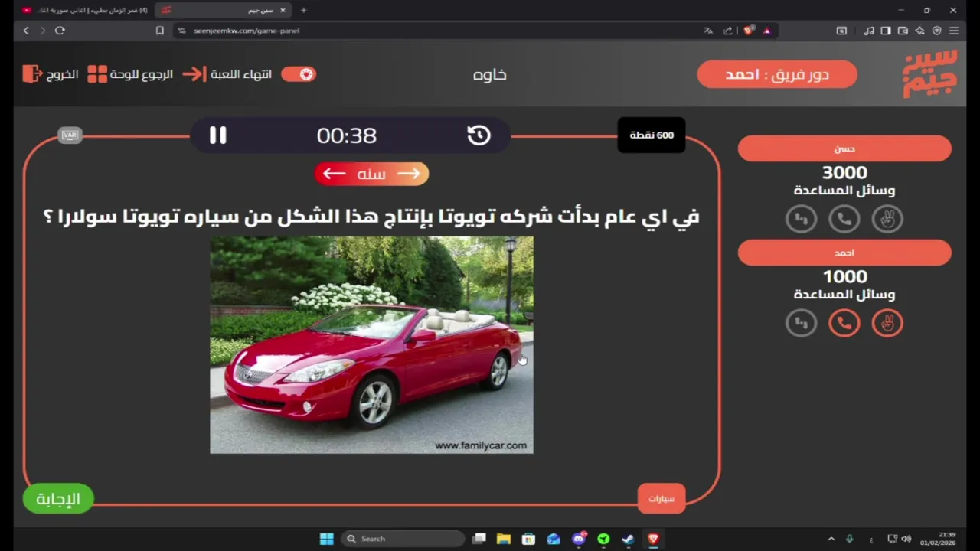The image size is (980, 551).
Task: Toggle the browser sidebar panel
Action: tap(886, 31)
